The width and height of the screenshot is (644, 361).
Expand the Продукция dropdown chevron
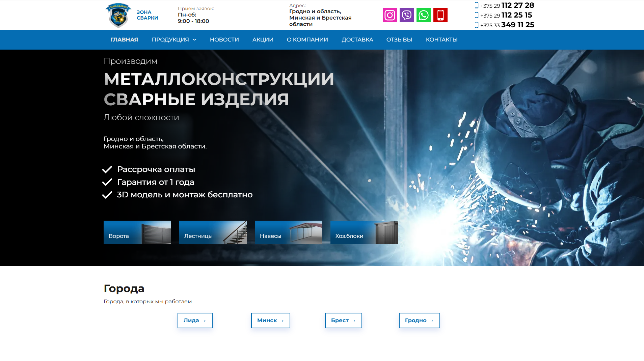coord(194,40)
